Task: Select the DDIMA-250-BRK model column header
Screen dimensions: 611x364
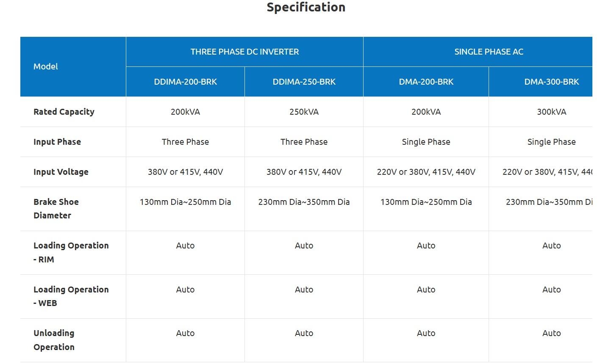Action: pos(304,82)
